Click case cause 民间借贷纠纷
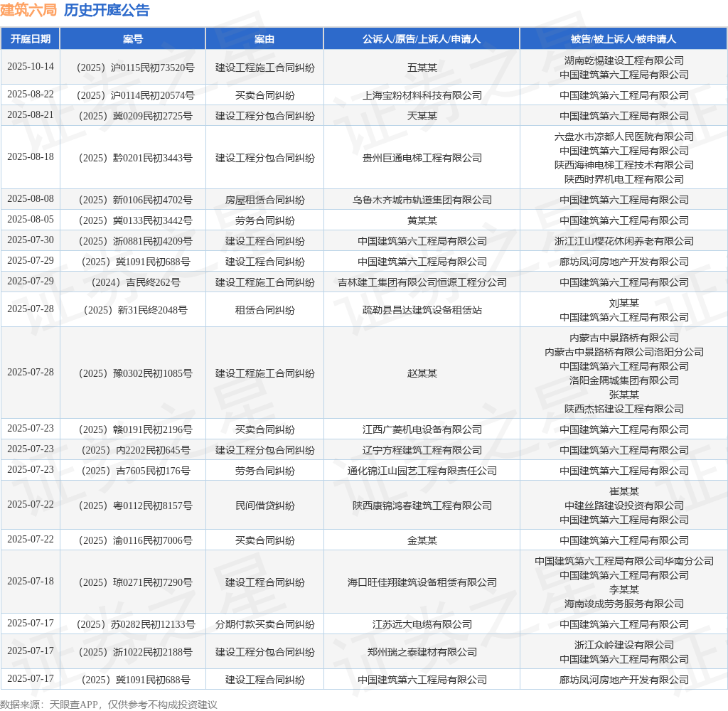The height and width of the screenshot is (711, 728). coord(264,506)
